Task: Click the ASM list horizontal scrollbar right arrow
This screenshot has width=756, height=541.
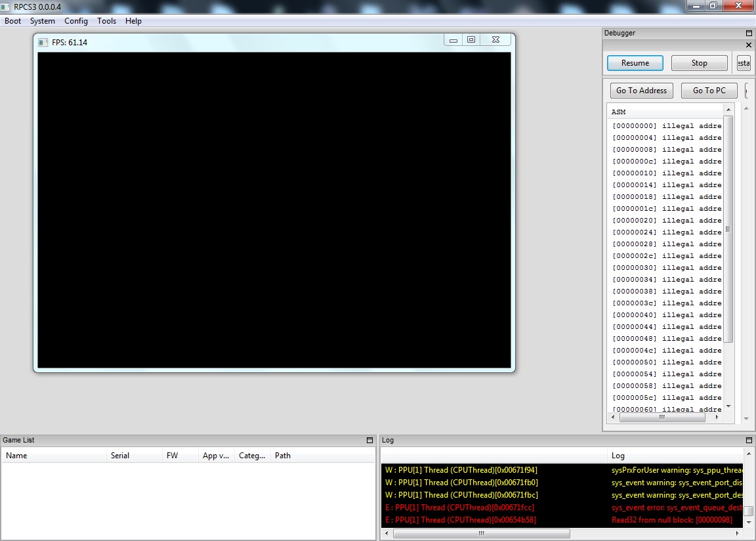Action: tap(717, 417)
